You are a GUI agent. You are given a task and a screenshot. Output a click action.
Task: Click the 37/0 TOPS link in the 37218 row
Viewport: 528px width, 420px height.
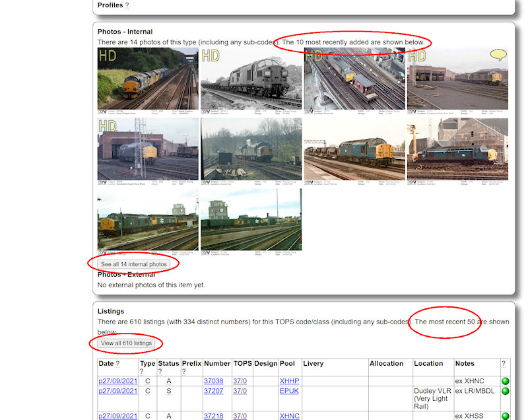(239, 416)
